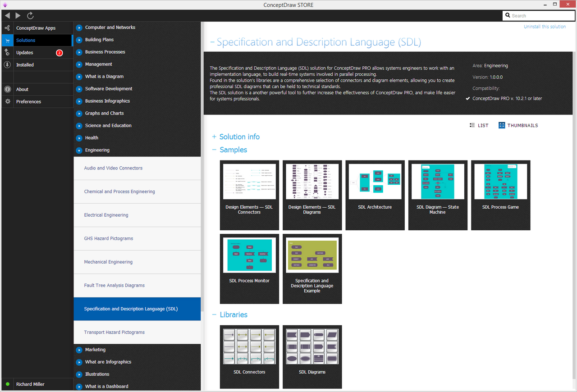Expand the Building Plans category
This screenshot has width=577, height=392.
[79, 40]
